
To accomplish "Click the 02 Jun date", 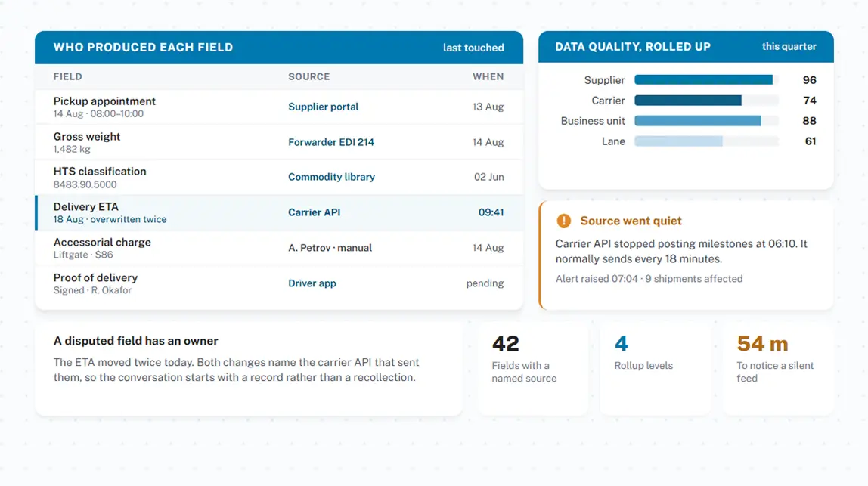I will point(488,177).
